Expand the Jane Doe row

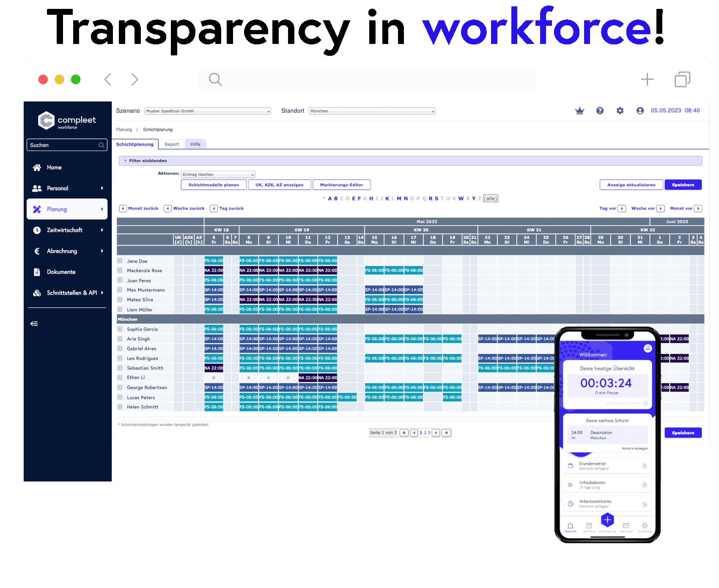click(x=120, y=261)
